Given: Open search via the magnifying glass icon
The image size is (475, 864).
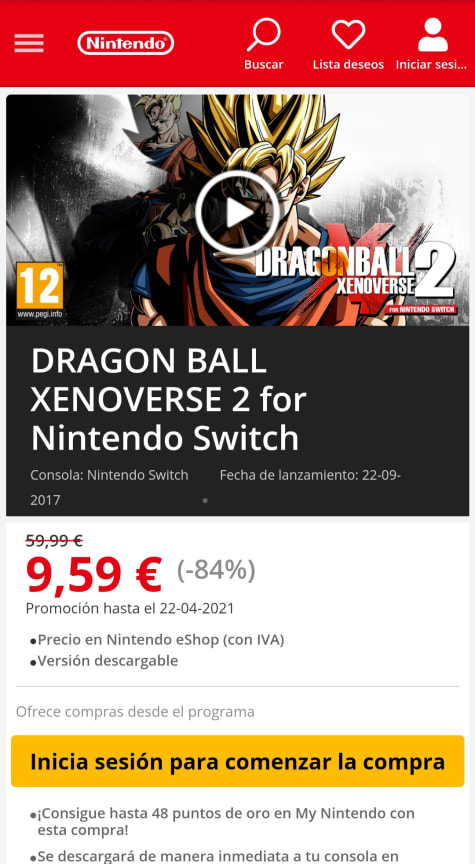Looking at the screenshot, I should [x=264, y=35].
